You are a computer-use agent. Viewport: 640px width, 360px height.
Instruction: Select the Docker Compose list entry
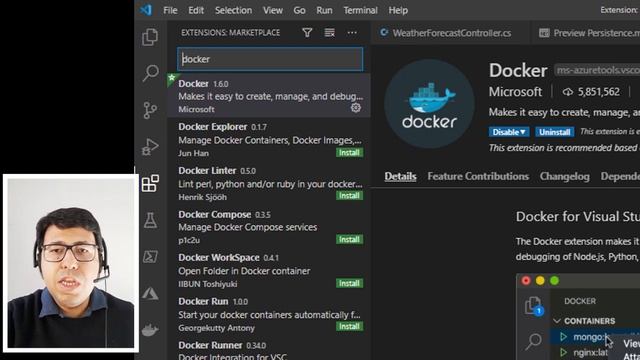point(269,227)
